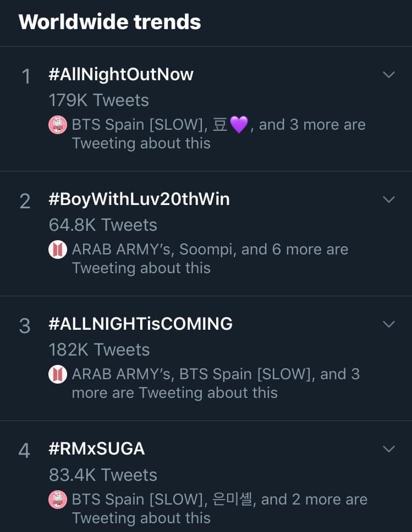Click the purple heart emoji
The width and height of the screenshot is (412, 532).
(x=239, y=125)
